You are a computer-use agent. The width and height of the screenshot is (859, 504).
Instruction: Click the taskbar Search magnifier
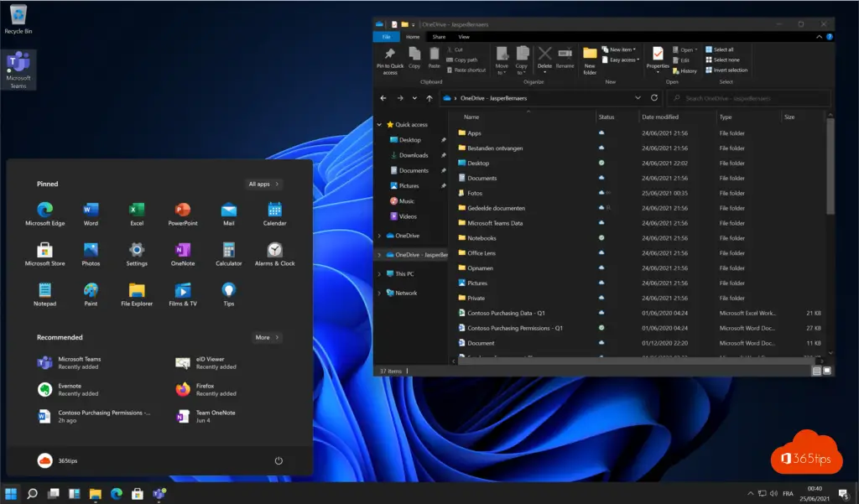(x=33, y=494)
